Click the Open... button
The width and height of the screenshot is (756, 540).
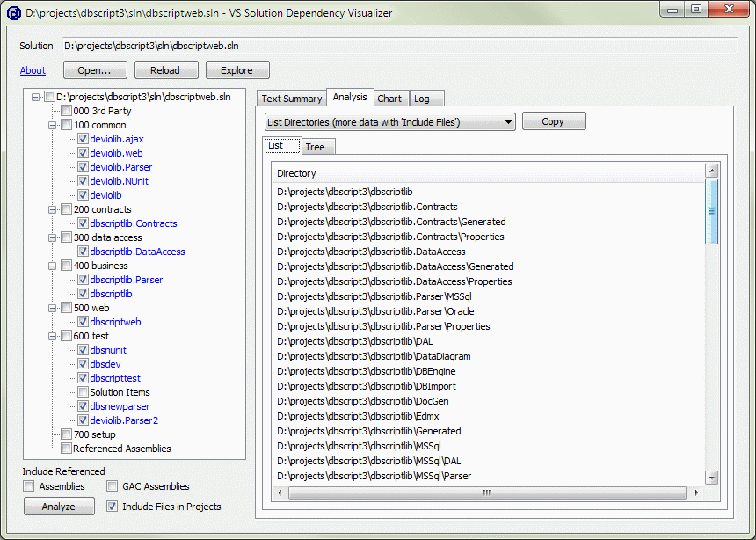pos(95,70)
